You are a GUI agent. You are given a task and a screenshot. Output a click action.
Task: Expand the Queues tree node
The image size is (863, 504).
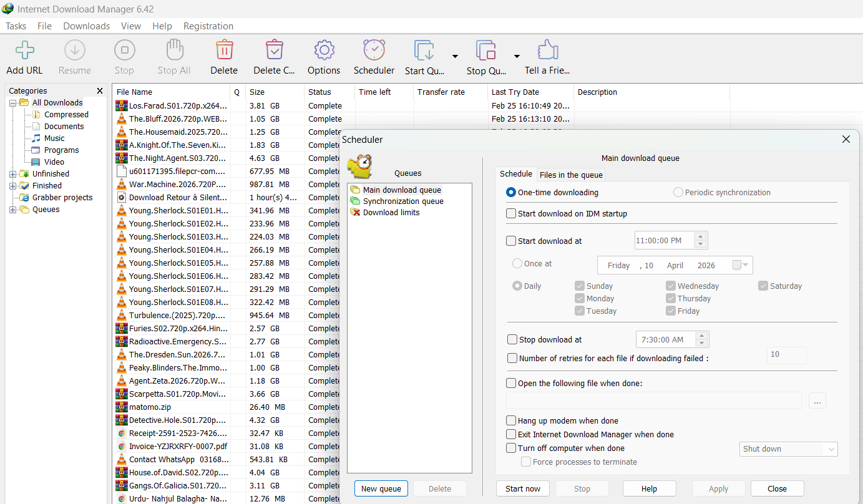click(x=12, y=209)
